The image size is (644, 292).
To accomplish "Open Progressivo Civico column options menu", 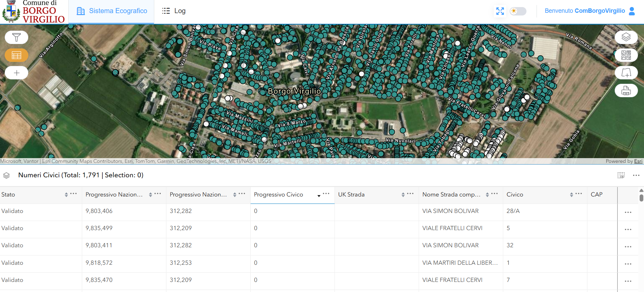I will click(x=326, y=194).
